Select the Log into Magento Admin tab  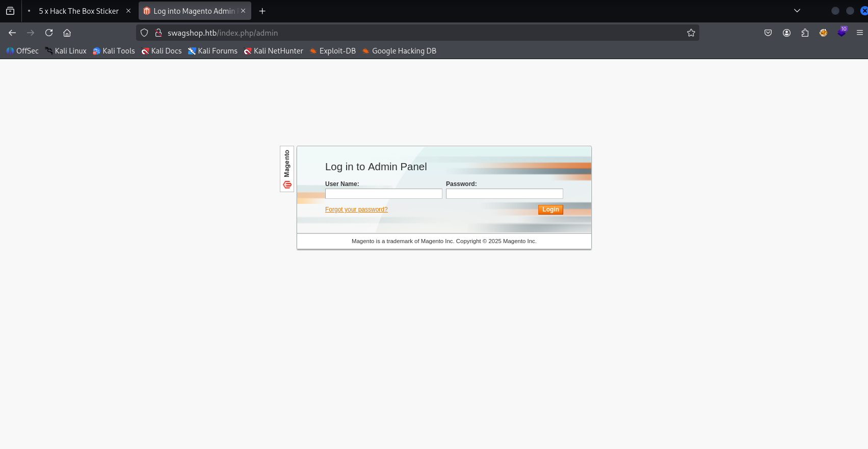(194, 11)
